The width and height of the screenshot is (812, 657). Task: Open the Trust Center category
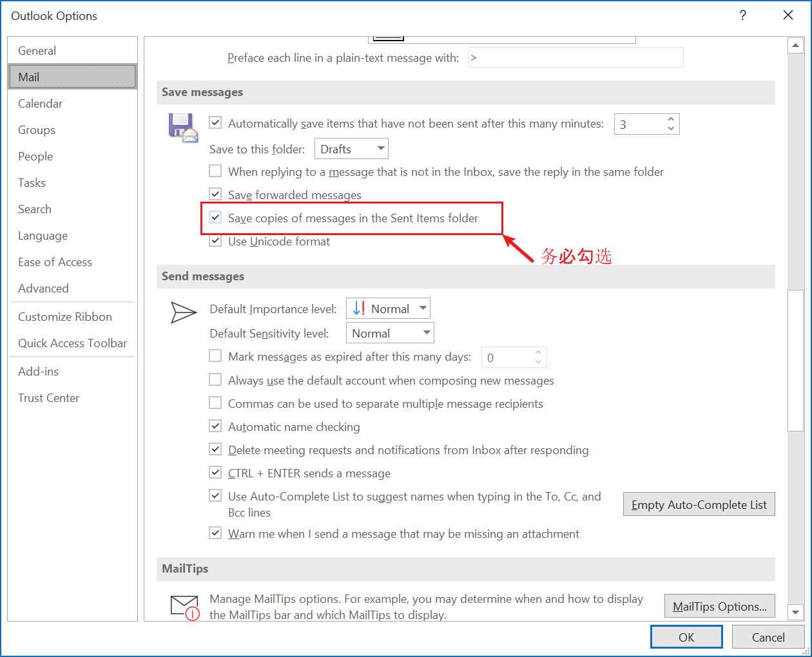[72, 397]
